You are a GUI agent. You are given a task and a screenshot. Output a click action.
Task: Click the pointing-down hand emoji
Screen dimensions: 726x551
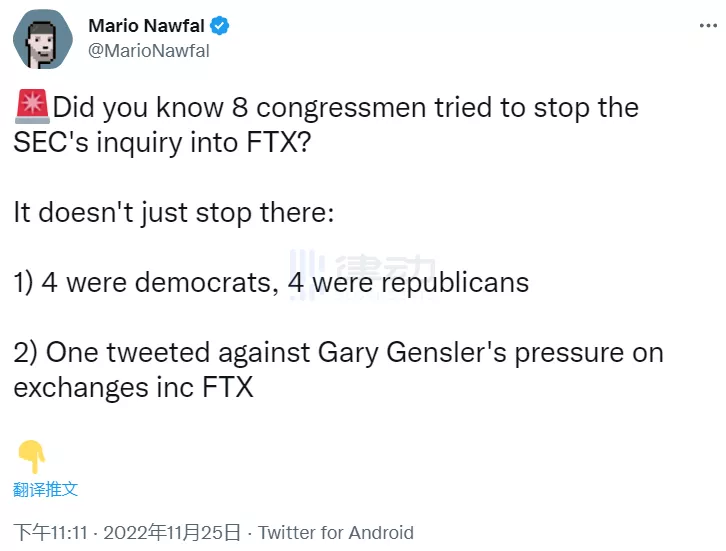tap(31, 456)
